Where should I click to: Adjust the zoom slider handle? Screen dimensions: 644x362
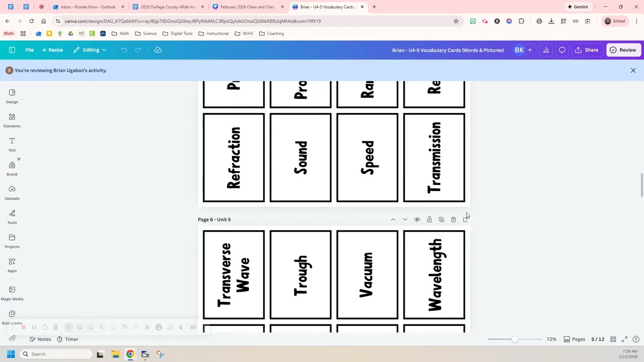pyautogui.click(x=514, y=339)
